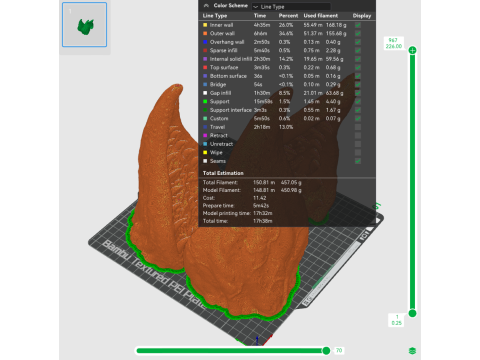Screen dimensions: 480x360
Task: Click the Unretract row label
Action: pos(221,144)
